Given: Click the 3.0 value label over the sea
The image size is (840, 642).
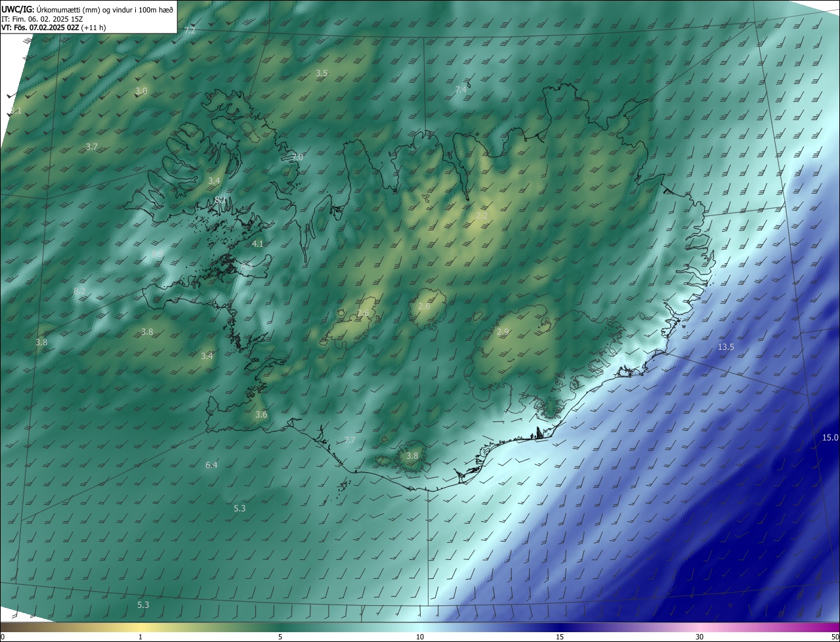Looking at the screenshot, I should coord(141,91).
